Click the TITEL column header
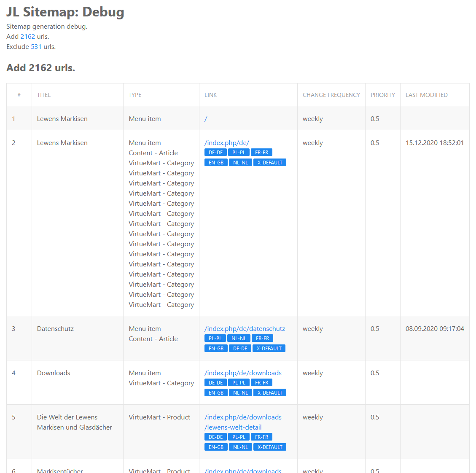Viewport: 476px width, 473px height. (44, 95)
